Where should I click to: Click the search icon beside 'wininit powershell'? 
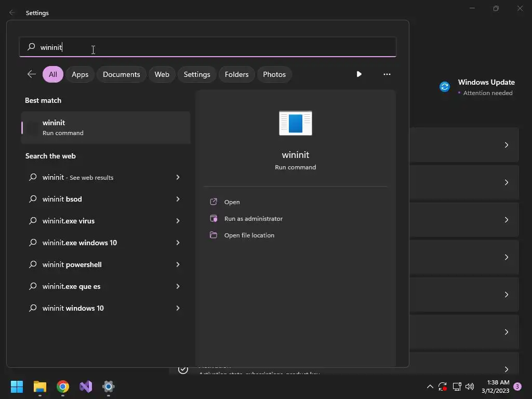pyautogui.click(x=33, y=264)
